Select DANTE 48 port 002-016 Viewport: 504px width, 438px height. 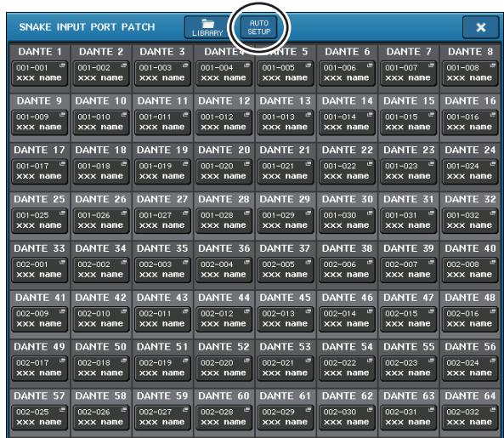470,319
